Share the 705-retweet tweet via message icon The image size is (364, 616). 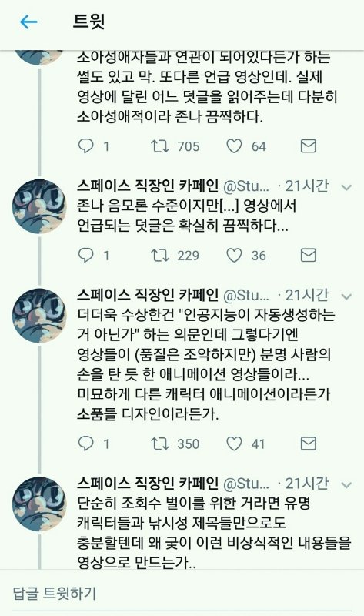pyautogui.click(x=309, y=146)
